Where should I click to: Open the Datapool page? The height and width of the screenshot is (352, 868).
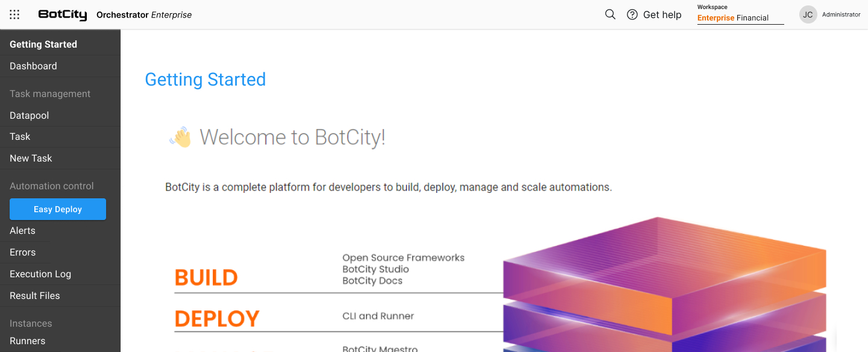click(x=29, y=116)
